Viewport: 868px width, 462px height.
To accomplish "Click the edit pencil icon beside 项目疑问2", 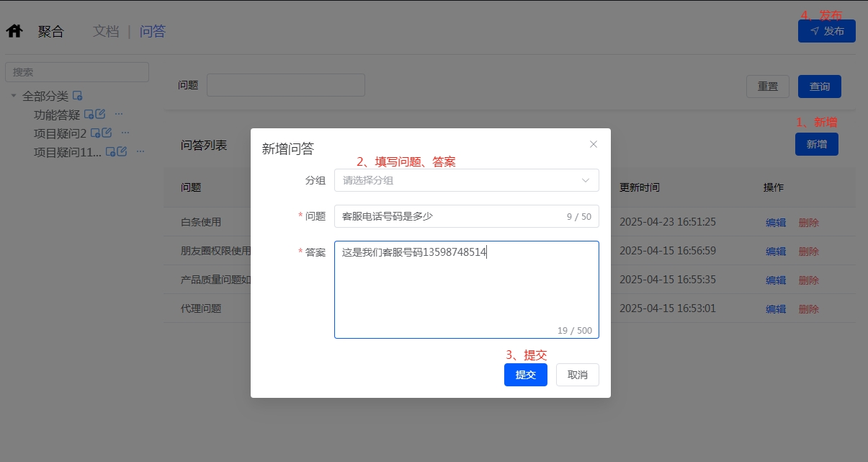I will (x=107, y=133).
